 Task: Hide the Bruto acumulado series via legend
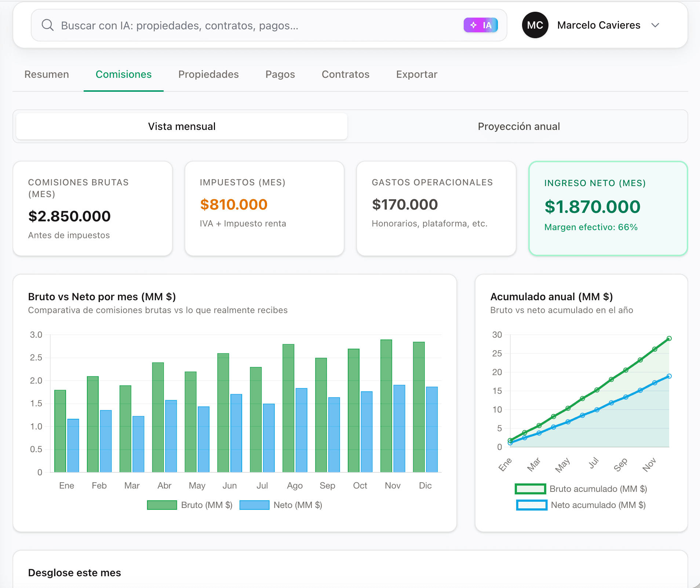click(530, 489)
